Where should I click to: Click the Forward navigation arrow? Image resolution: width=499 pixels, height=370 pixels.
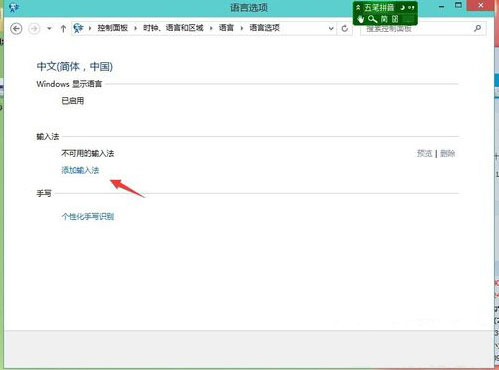34,29
